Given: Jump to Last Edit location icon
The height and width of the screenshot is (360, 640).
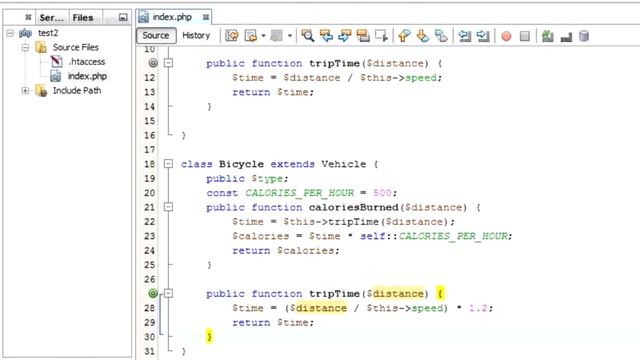Looking at the screenshot, I should click(232, 36).
